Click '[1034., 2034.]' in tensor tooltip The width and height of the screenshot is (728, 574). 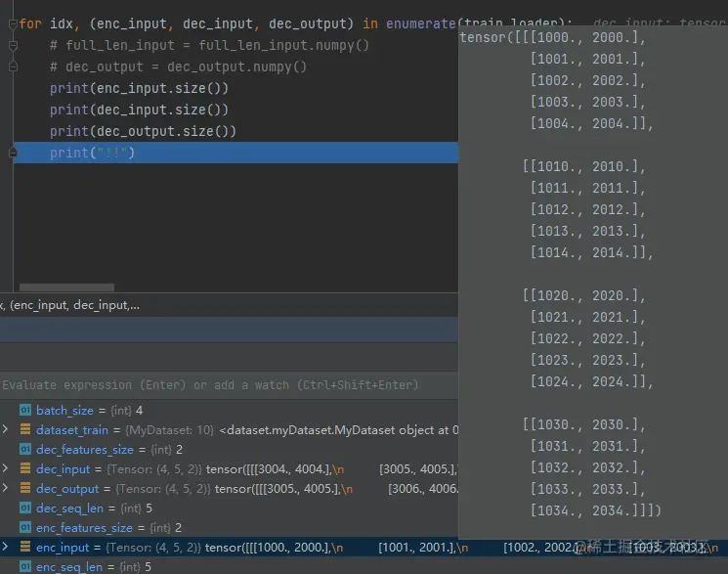coord(585,510)
